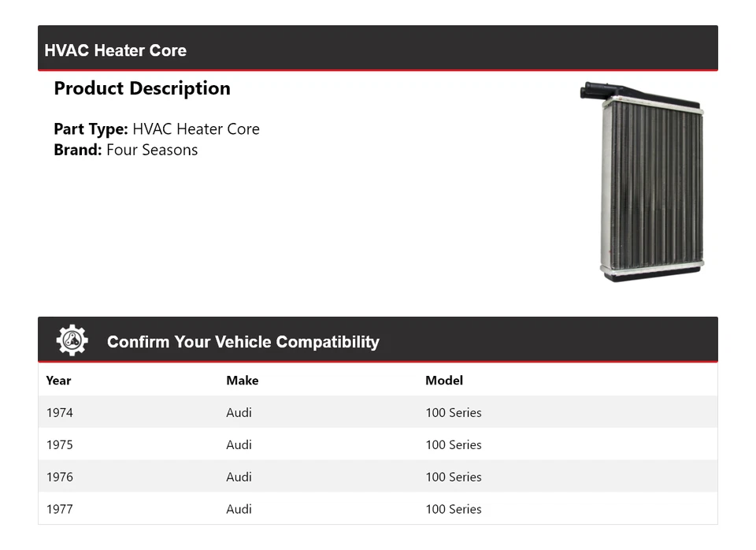Click the Make column header

pos(242,381)
